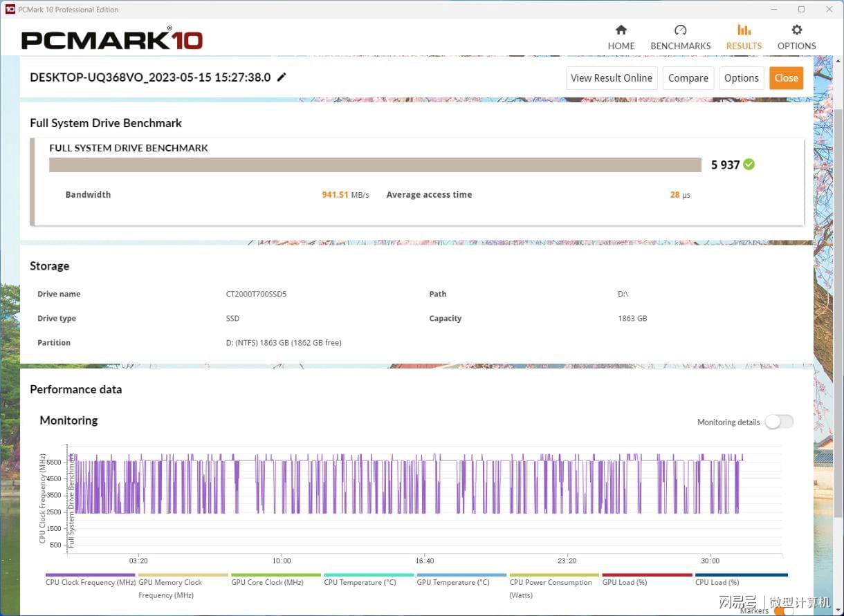Click the View Result Online button
The height and width of the screenshot is (616, 844).
click(612, 78)
